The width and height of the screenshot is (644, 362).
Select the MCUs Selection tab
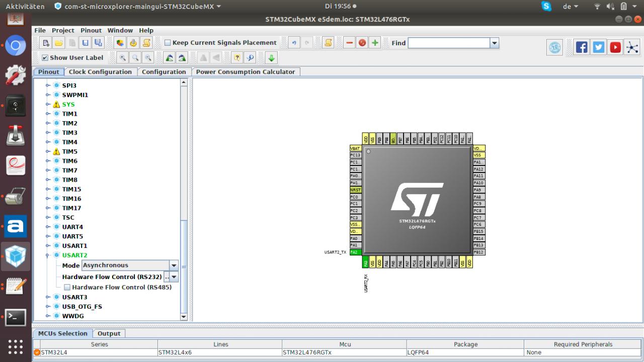63,333
